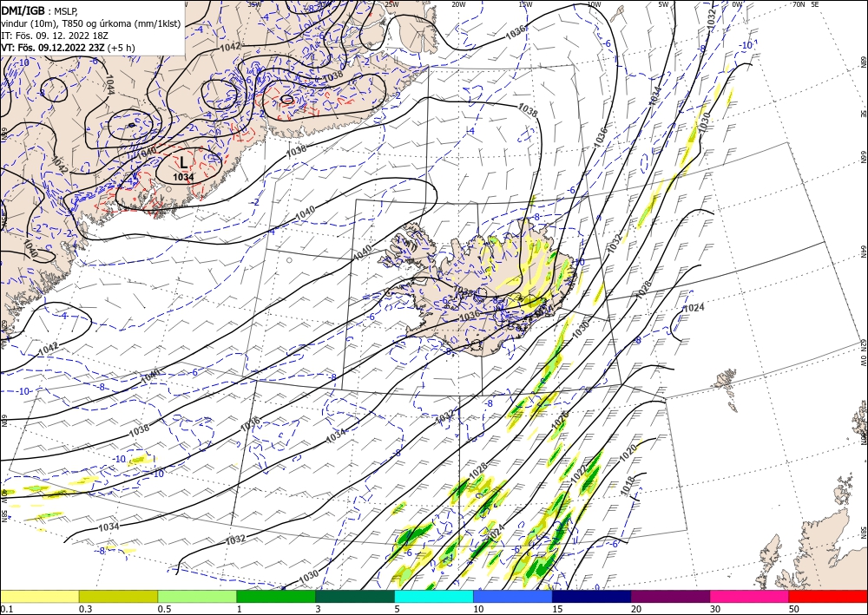This screenshot has width=868, height=615.
Task: Click the '0.5' legend scale value
Action: [x=163, y=609]
